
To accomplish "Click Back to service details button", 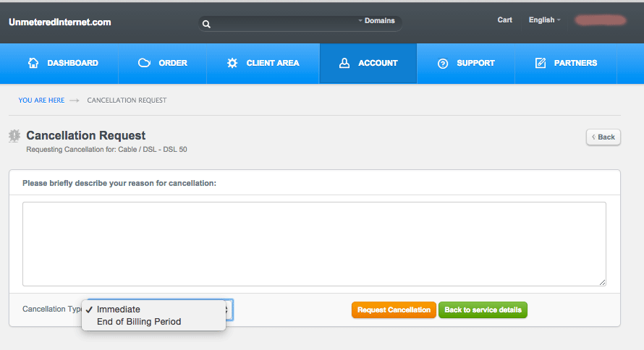I will pos(483,310).
